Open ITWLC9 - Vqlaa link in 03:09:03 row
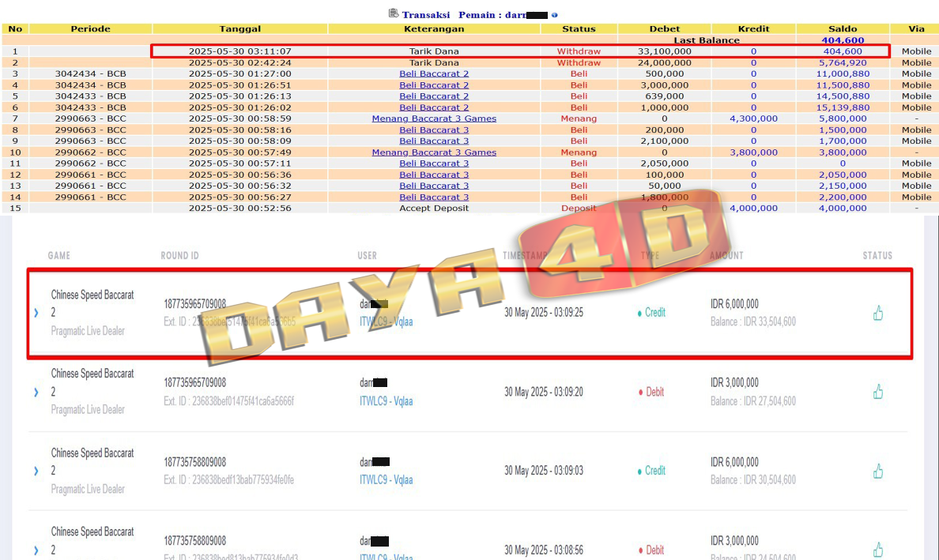The height and width of the screenshot is (560, 939). (x=387, y=479)
